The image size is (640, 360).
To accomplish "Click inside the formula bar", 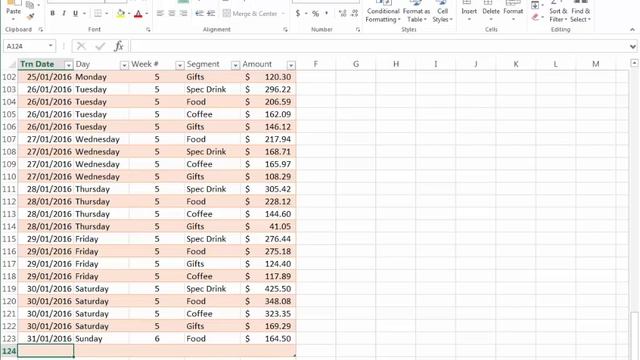I will (x=380, y=46).
